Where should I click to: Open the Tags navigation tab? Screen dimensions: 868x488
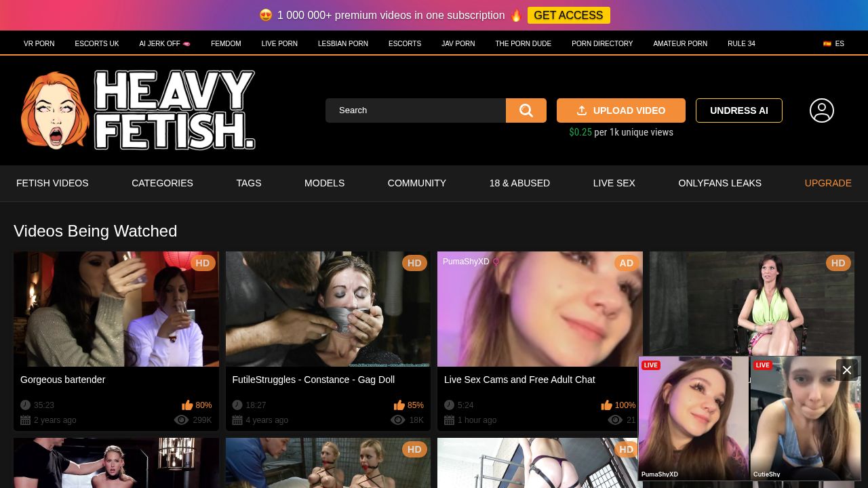248,183
